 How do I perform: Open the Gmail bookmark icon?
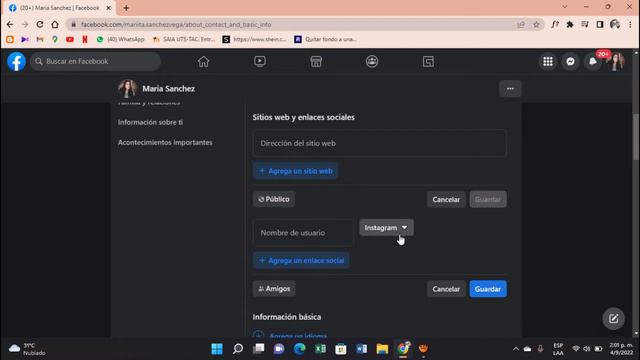[x=40, y=39]
